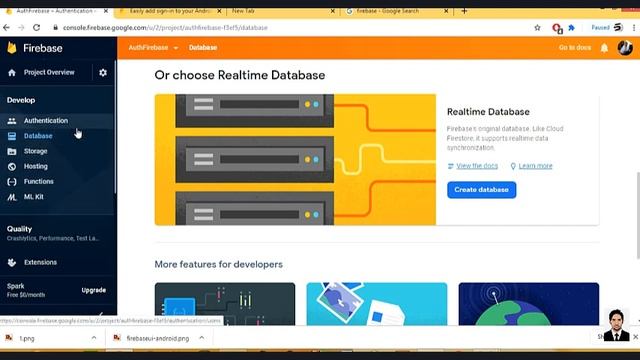Click 'More features for developers' heading
640x360 pixels.
[x=218, y=264]
